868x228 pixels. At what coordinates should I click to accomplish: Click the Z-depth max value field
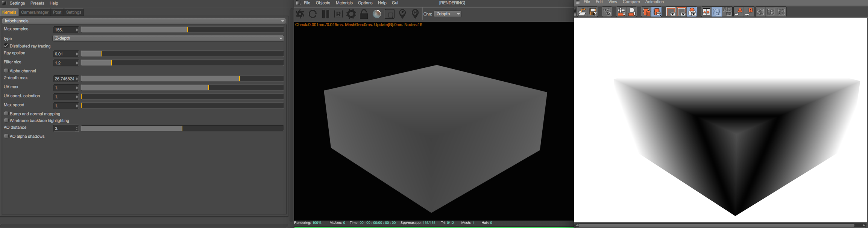(x=64, y=79)
